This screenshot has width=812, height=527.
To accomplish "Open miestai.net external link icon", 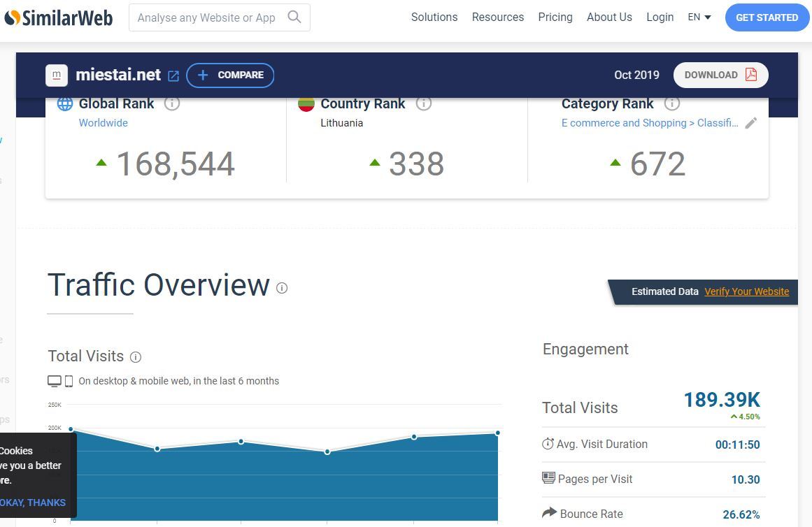I will click(173, 75).
